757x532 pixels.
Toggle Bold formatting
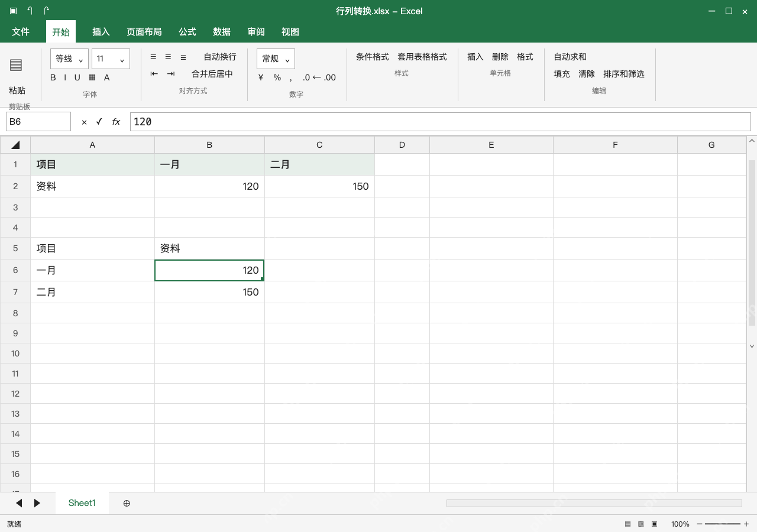click(53, 77)
